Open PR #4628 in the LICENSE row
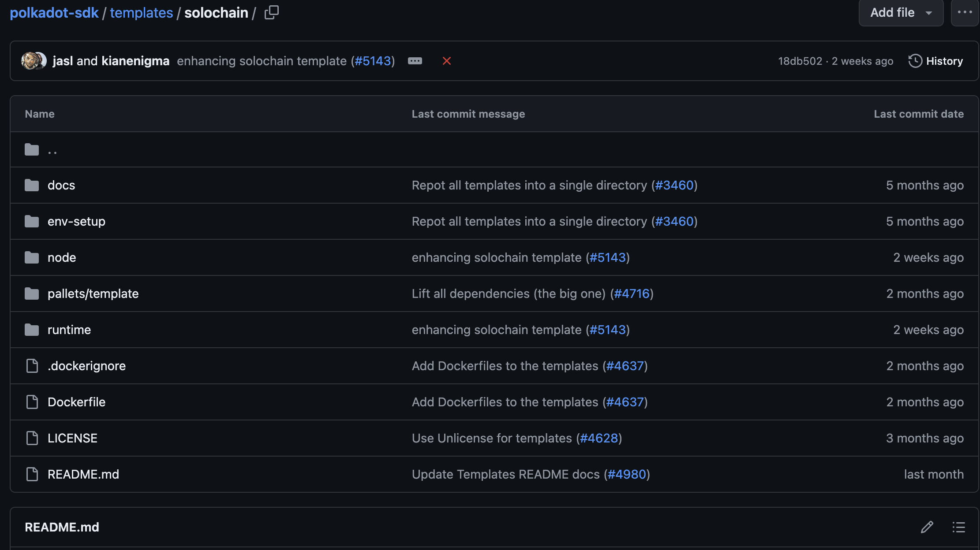This screenshot has width=980, height=550. (599, 438)
